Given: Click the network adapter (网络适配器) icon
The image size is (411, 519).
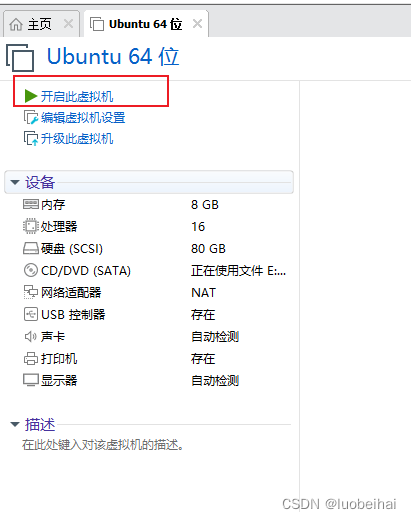Looking at the screenshot, I should [31, 292].
